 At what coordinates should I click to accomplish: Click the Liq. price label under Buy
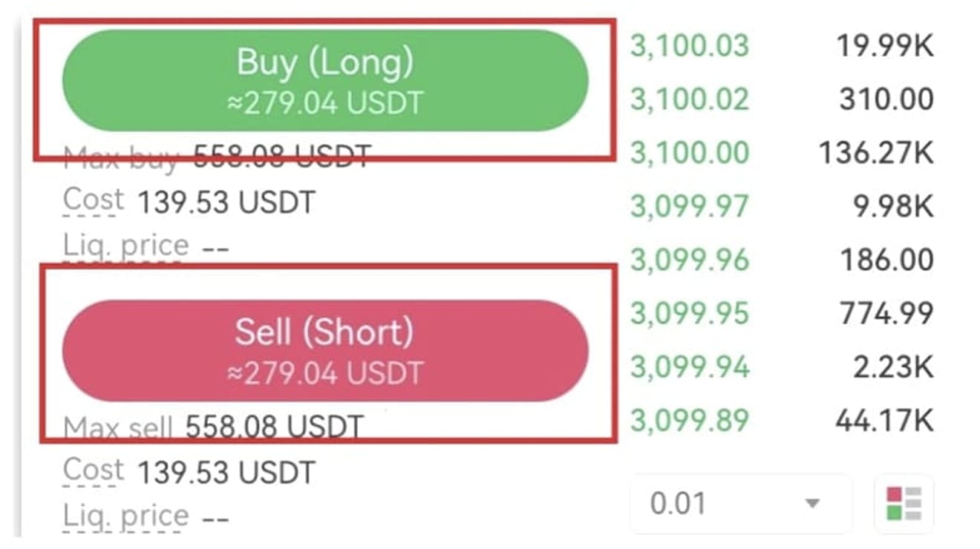pyautogui.click(x=126, y=246)
